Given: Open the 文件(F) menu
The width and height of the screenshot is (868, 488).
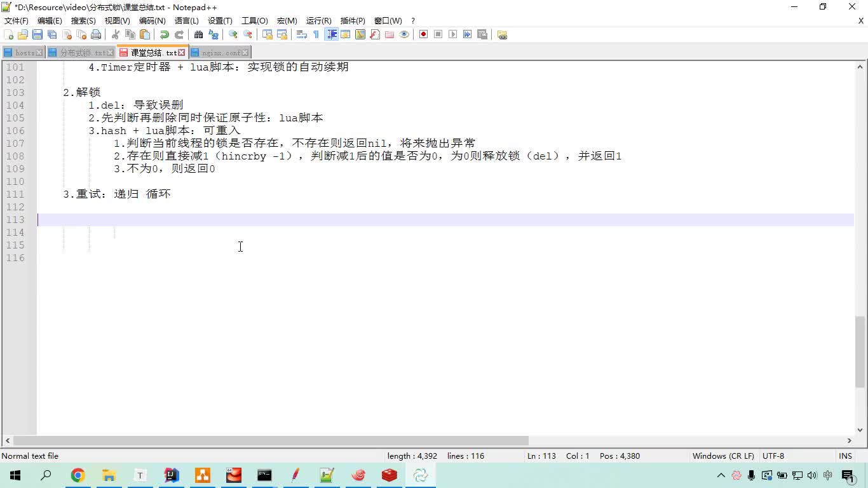Looking at the screenshot, I should click(17, 21).
